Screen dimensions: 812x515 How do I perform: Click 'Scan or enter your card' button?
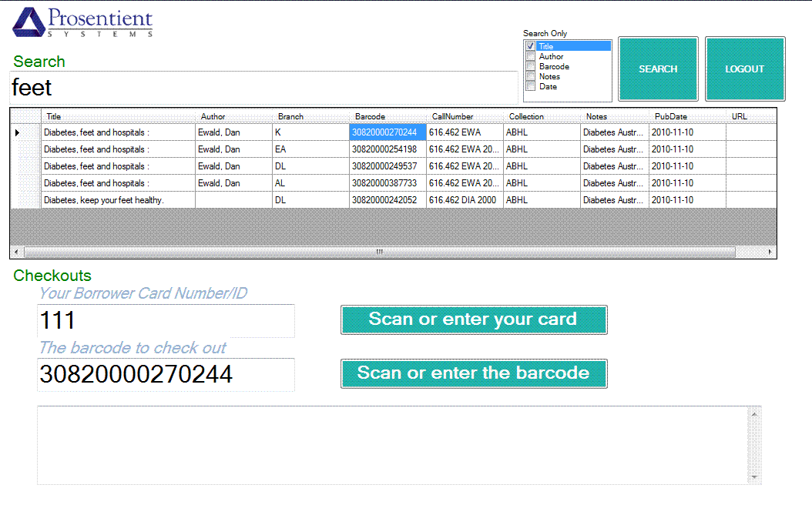click(473, 319)
